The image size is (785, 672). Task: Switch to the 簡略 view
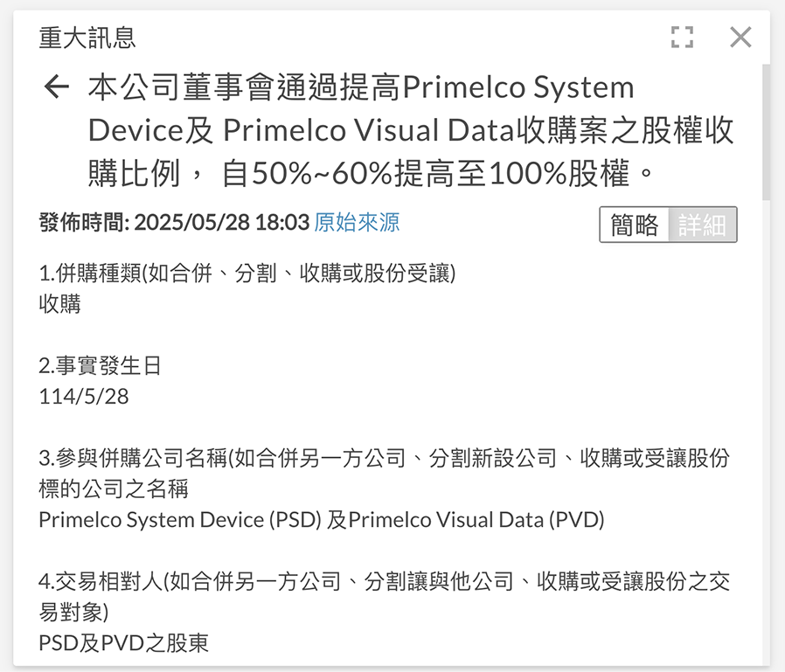[x=635, y=225]
